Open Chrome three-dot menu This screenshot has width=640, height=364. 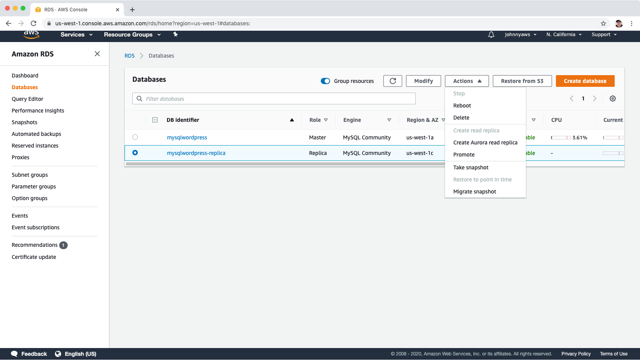tap(632, 23)
